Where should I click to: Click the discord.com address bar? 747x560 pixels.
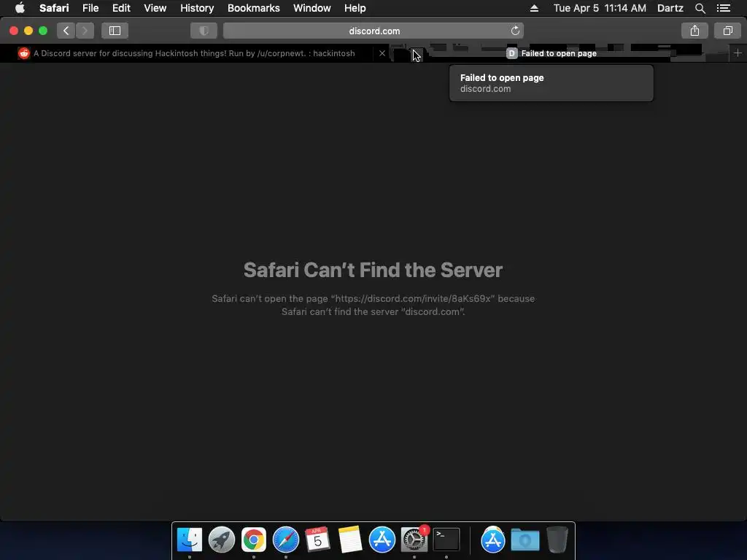click(x=373, y=31)
